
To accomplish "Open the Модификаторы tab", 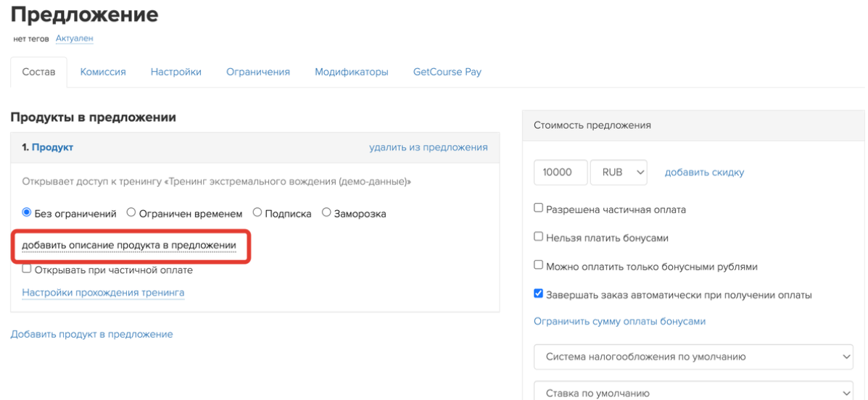I will [352, 72].
